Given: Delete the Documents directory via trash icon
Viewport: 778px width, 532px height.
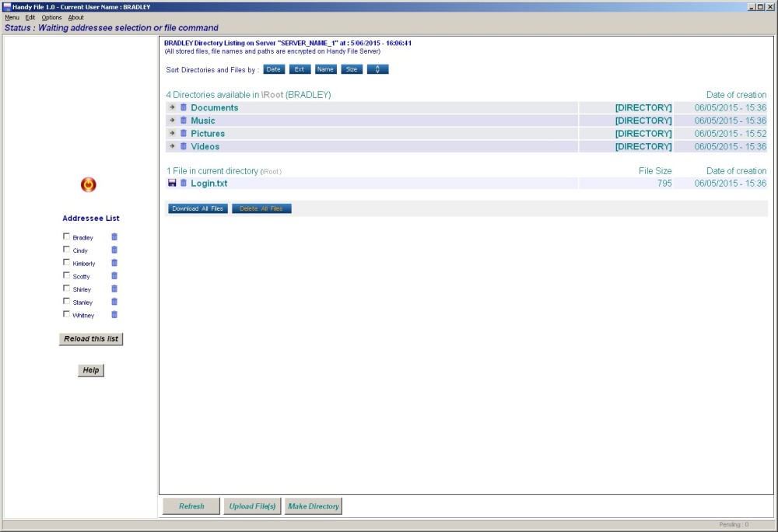Looking at the screenshot, I should click(x=184, y=107).
